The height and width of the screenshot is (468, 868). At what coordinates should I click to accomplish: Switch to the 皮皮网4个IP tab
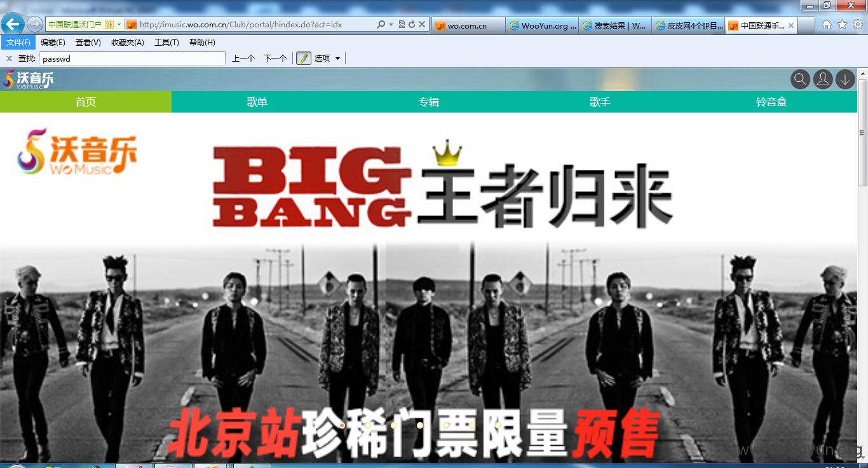coord(688,25)
